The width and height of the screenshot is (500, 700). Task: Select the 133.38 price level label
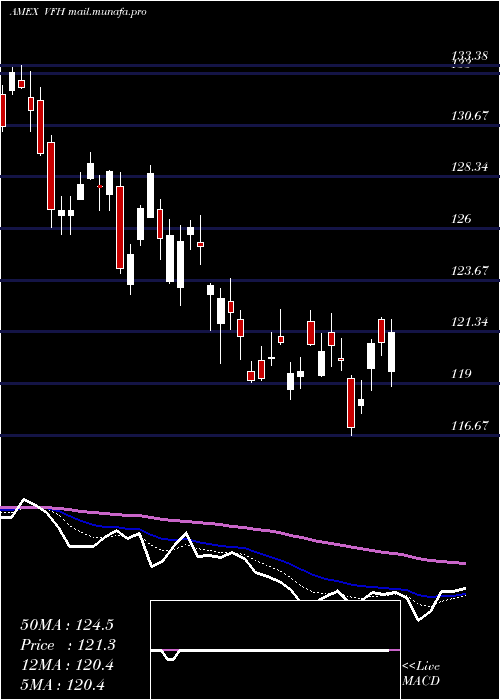470,56
